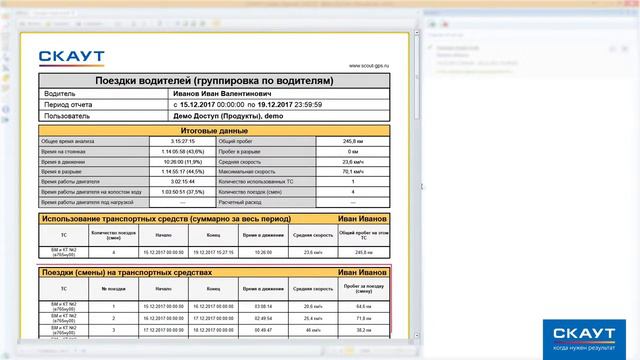Select the 'Общее время анализа' label
Screen dimensions: 640x360
click(x=68, y=141)
